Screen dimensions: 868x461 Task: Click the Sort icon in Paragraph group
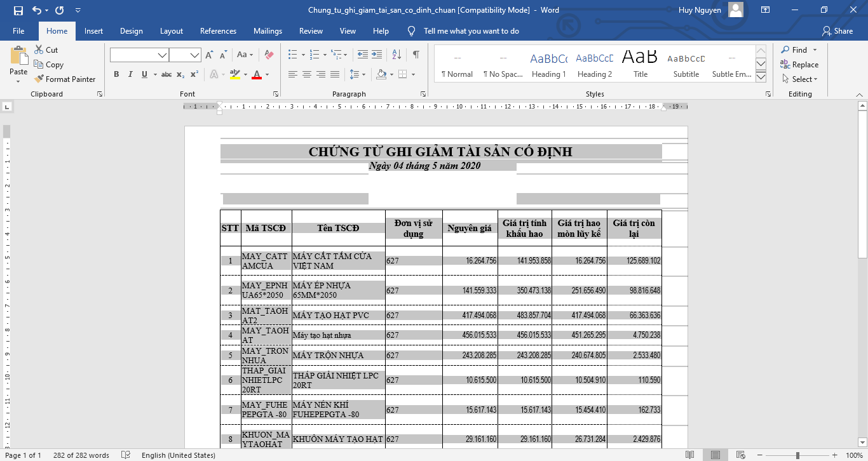point(397,55)
